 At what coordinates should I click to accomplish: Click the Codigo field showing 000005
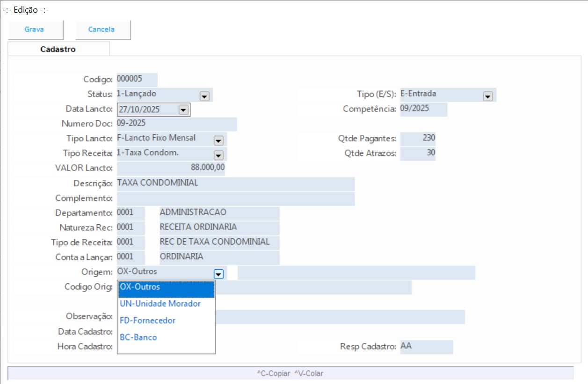pos(137,79)
